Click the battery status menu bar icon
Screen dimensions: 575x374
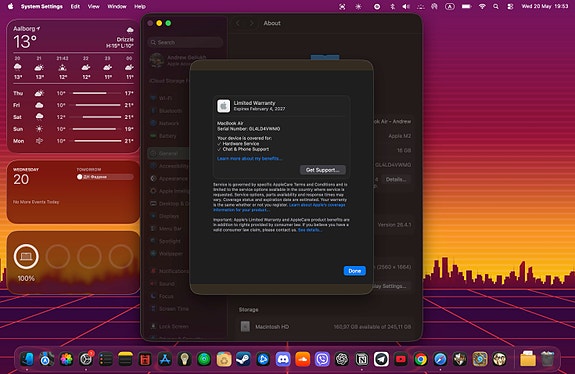click(x=466, y=6)
